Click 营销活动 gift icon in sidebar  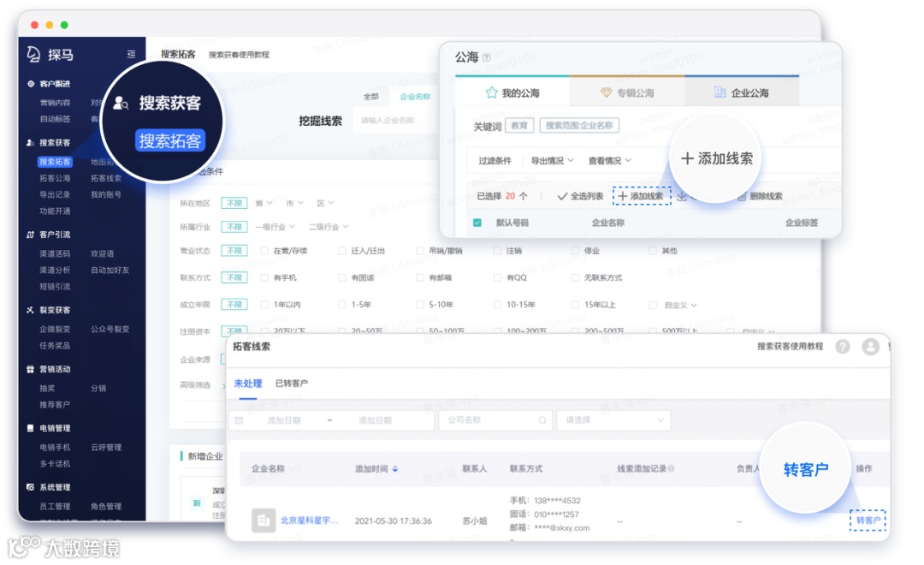(x=31, y=369)
